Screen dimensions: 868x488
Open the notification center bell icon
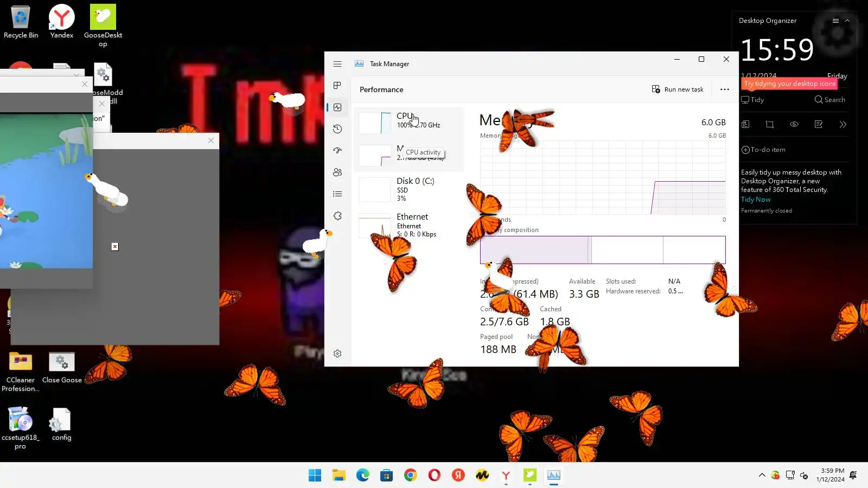853,475
